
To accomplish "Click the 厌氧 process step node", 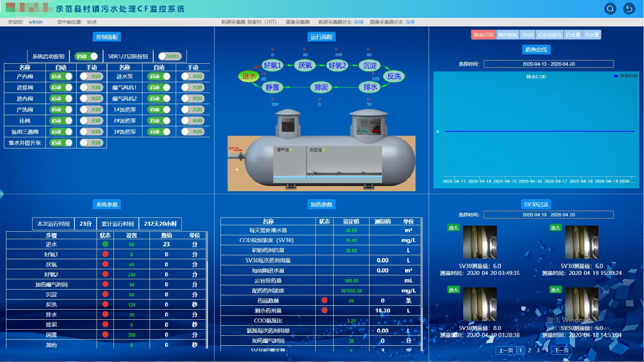I will coord(305,65).
